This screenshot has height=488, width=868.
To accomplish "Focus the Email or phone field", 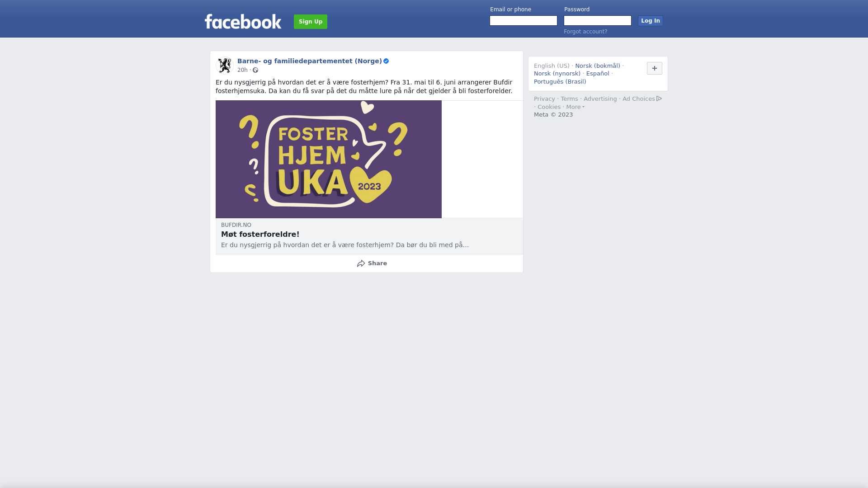I will tap(524, 21).
